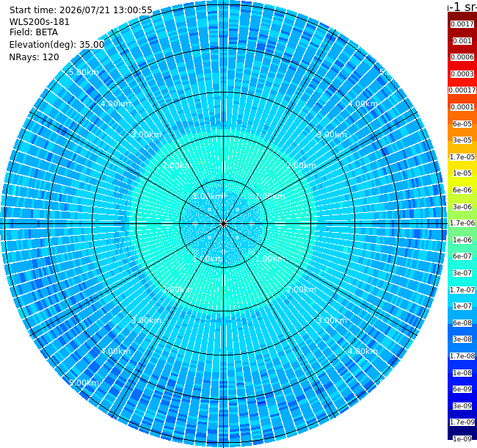The width and height of the screenshot is (477, 448).
Task: Select the 1.7e-07 colorbar tick label
Action: tap(462, 290)
